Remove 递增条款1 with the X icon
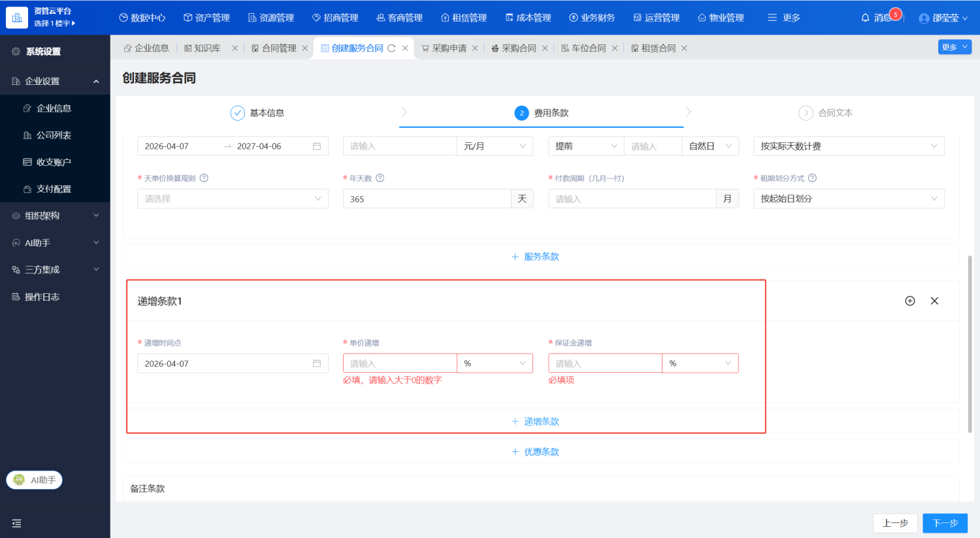The width and height of the screenshot is (980, 538). click(934, 301)
